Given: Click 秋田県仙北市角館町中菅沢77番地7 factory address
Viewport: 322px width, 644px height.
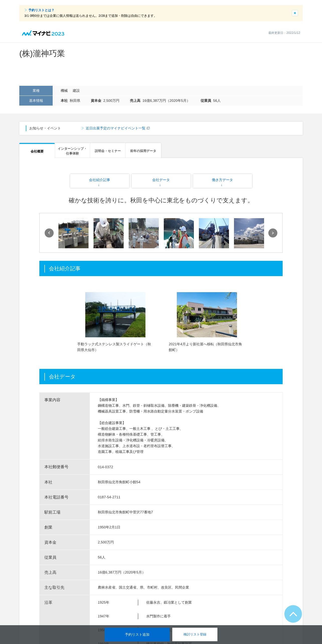Looking at the screenshot, I should point(125,512).
